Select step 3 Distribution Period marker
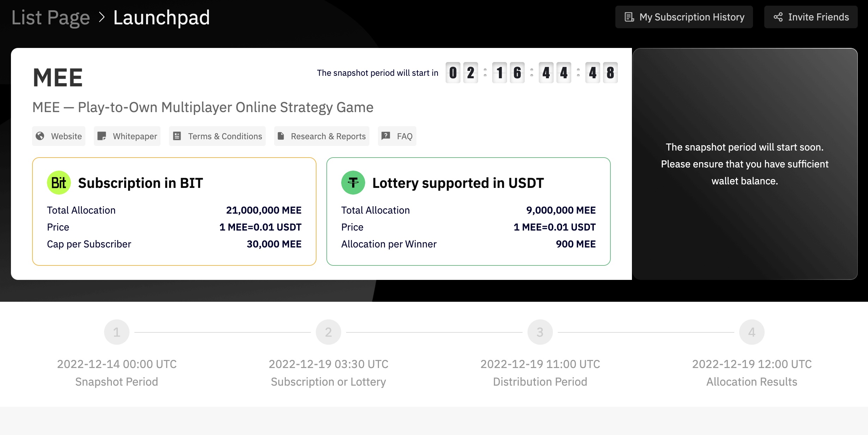This screenshot has width=868, height=435. click(540, 332)
